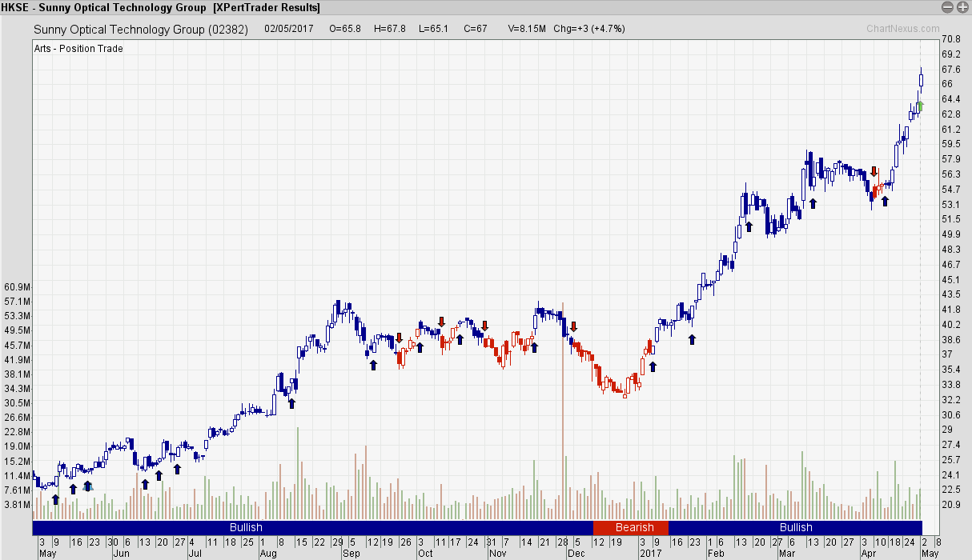Click the V=8.15M volume readout
This screenshot has height=560, width=972.
[x=526, y=28]
